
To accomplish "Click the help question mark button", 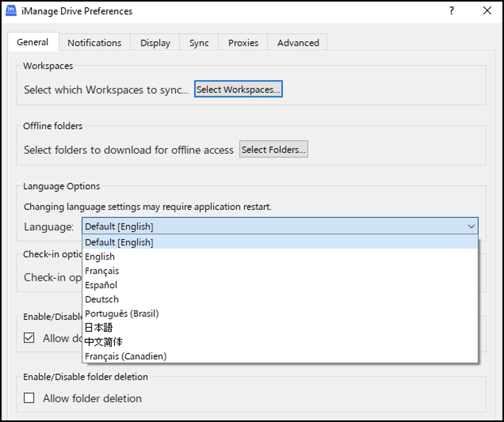I will click(x=451, y=11).
